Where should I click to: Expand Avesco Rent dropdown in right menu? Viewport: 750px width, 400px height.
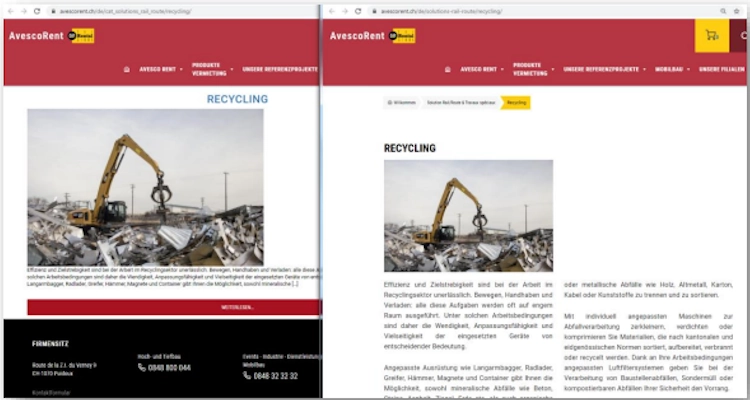click(482, 69)
